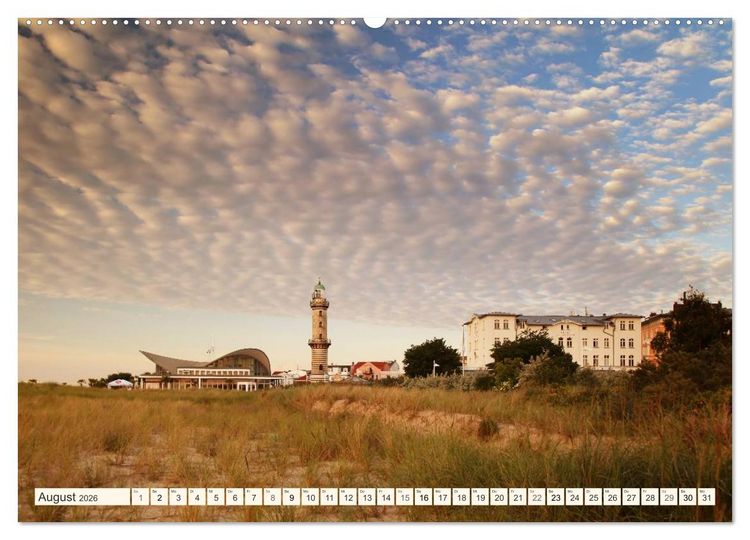The width and height of the screenshot is (750, 540).
Task: Select day 1 in the calendar strip
Action: (x=140, y=496)
